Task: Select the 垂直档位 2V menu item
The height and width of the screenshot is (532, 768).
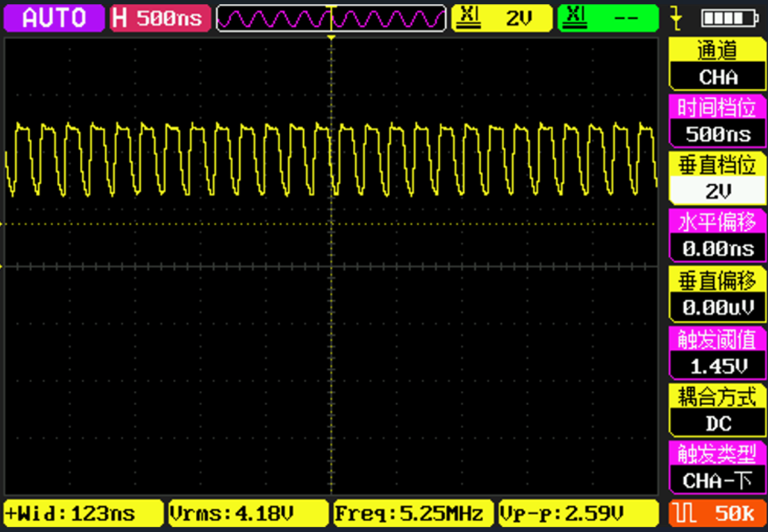Action: coord(717,178)
